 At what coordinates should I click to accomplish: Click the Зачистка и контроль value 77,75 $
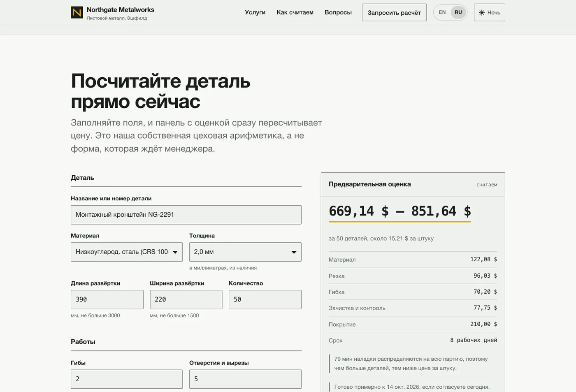(x=485, y=308)
